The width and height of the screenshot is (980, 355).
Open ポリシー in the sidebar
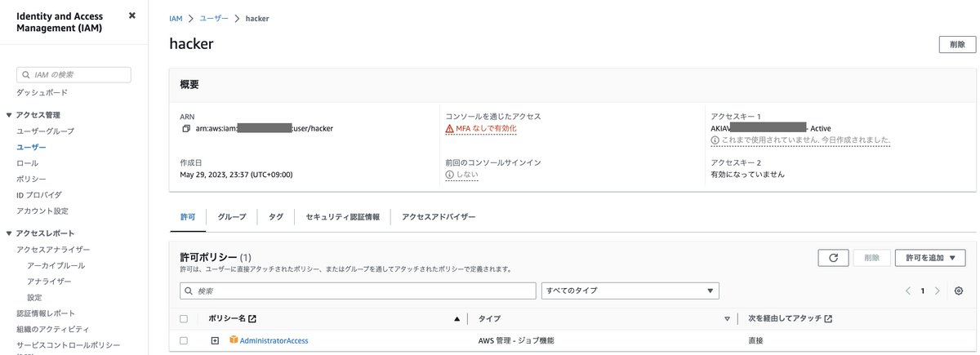coord(31,179)
